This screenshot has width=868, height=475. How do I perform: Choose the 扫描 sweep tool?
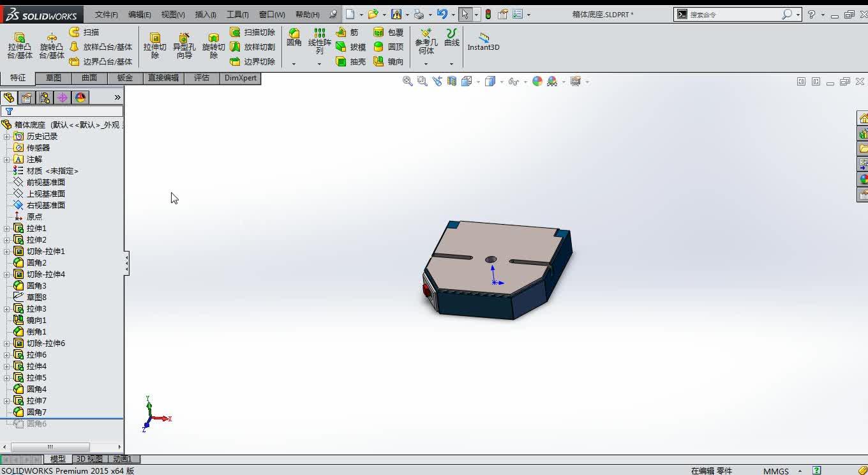point(84,32)
